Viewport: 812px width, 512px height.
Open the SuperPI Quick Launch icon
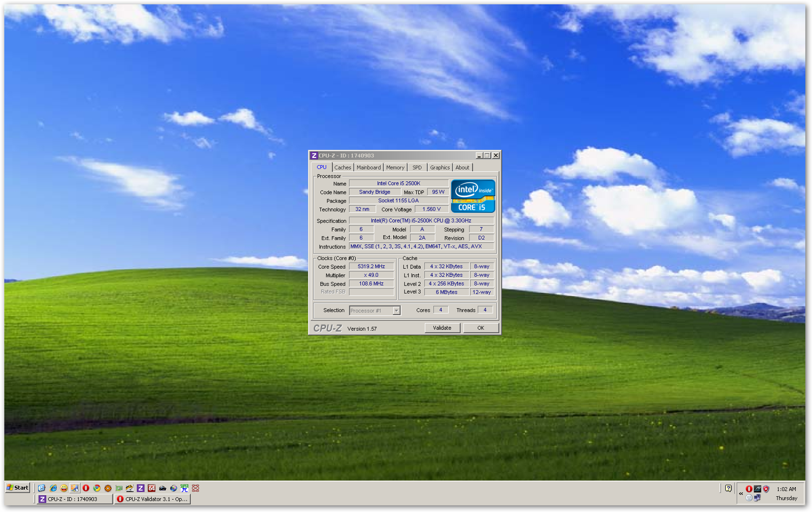click(x=184, y=488)
